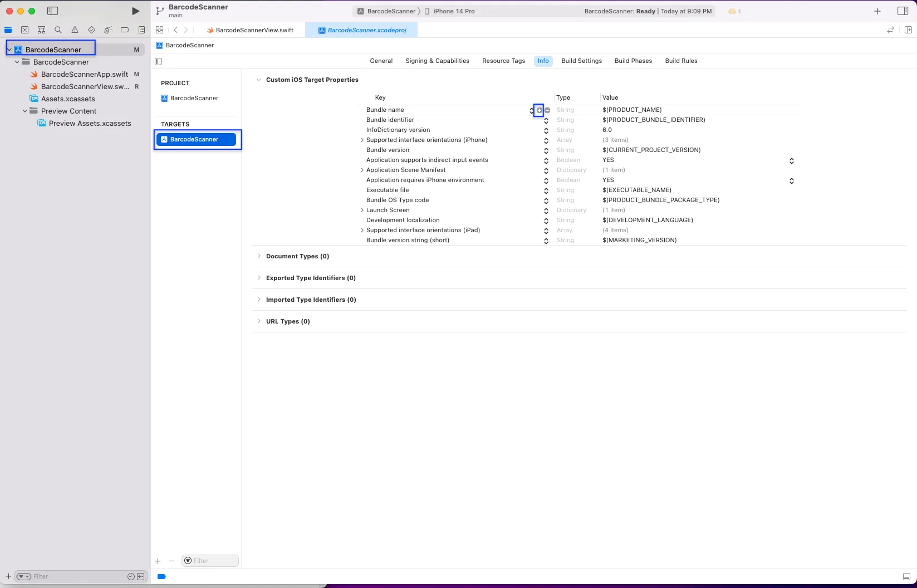Go back in editor history
917x588 pixels.
click(x=175, y=30)
